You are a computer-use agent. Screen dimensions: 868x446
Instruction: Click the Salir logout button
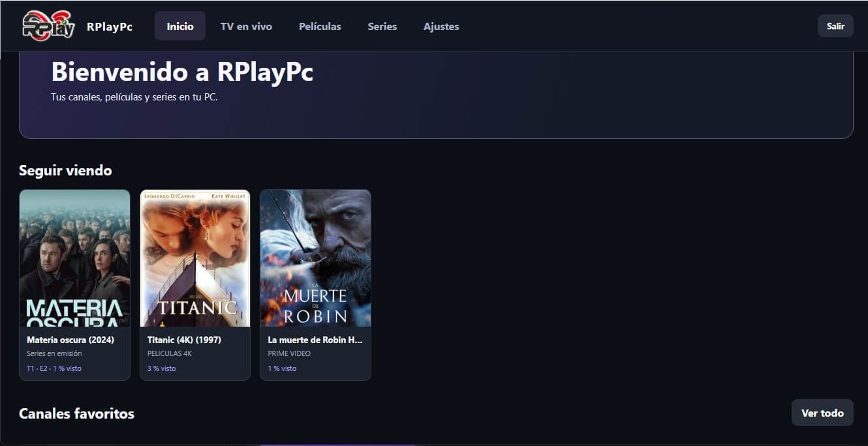click(x=835, y=26)
